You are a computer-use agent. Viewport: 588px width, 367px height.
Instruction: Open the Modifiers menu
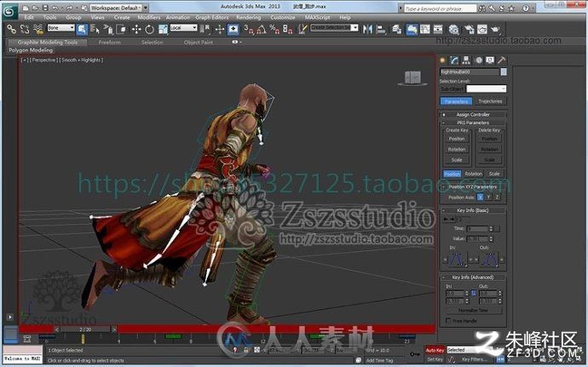(148, 17)
